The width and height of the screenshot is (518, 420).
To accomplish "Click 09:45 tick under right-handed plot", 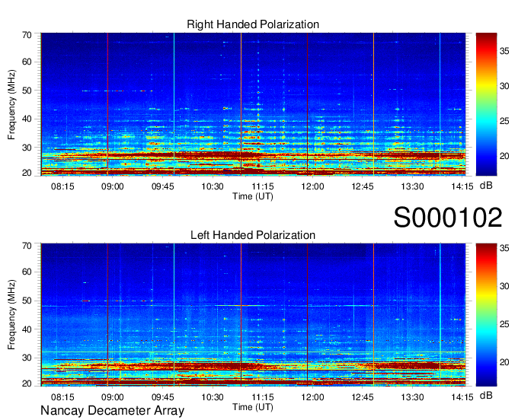I will (162, 186).
